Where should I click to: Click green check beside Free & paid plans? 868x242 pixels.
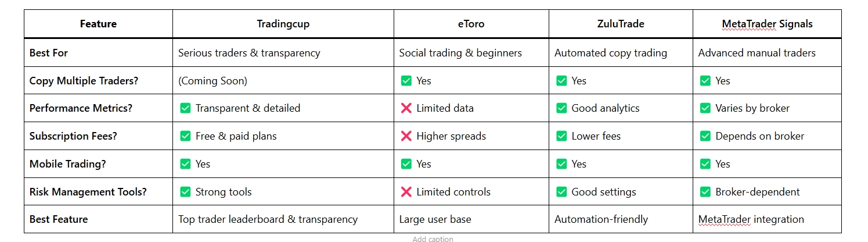coord(185,136)
